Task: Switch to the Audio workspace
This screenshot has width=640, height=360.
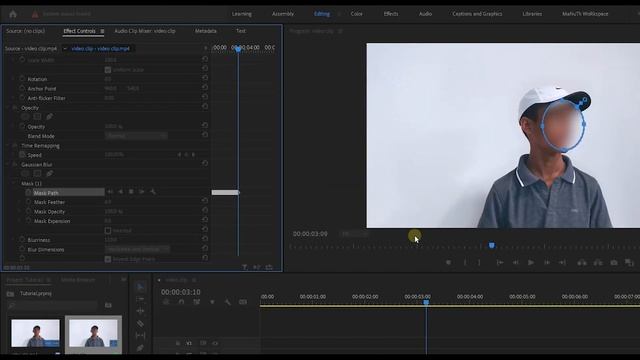Action: pyautogui.click(x=425, y=14)
